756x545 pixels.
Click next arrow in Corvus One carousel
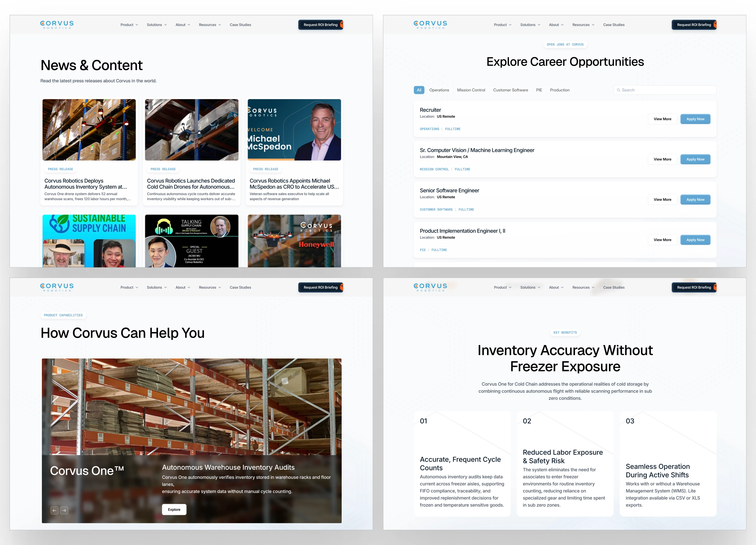[64, 510]
